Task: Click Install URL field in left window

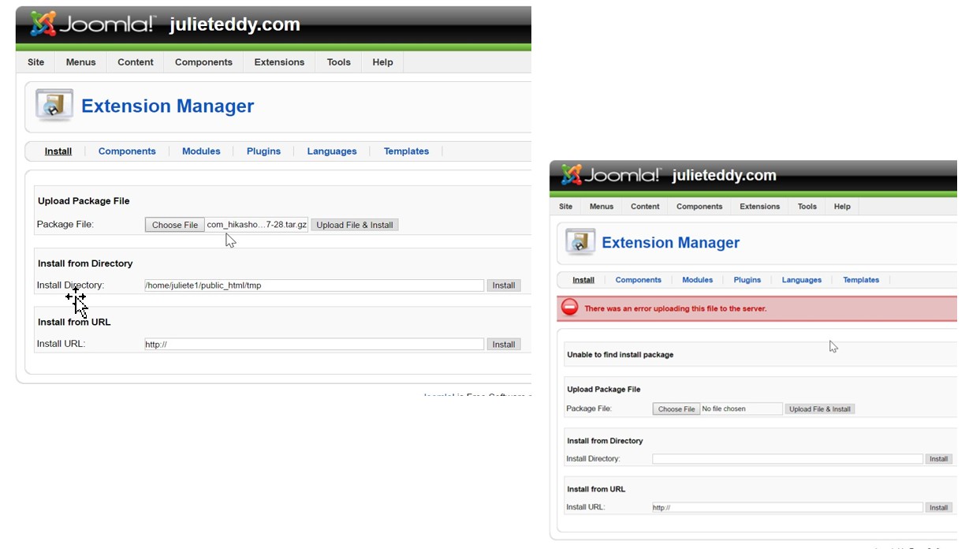Action: 314,345
